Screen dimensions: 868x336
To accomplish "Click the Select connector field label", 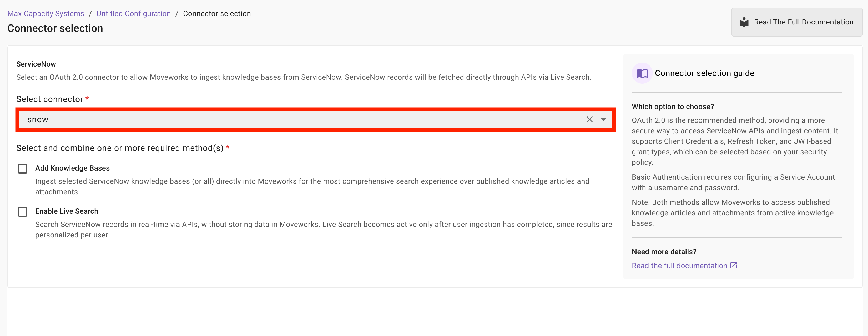I will pyautogui.click(x=49, y=99).
